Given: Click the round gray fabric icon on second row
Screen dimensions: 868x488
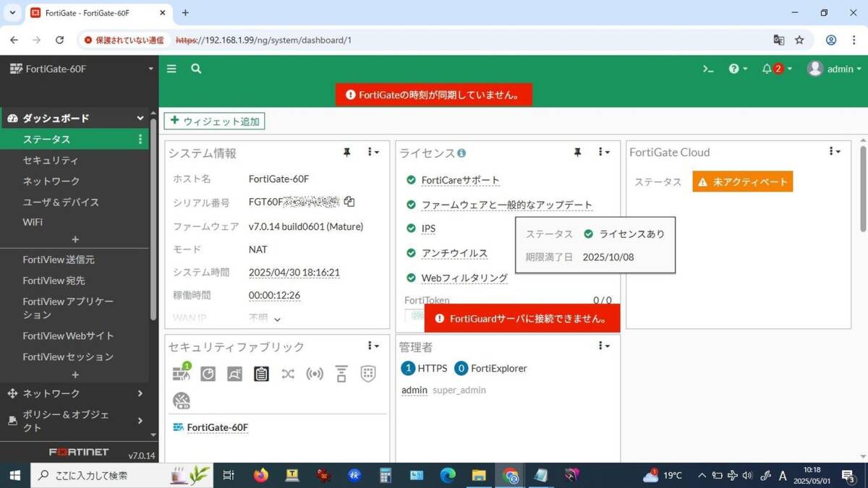Looking at the screenshot, I should coord(181,401).
